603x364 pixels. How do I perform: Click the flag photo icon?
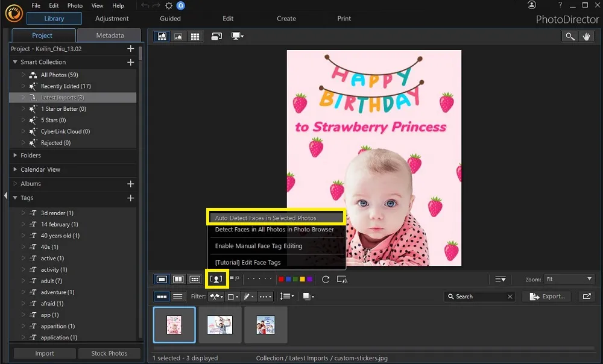[232, 279]
